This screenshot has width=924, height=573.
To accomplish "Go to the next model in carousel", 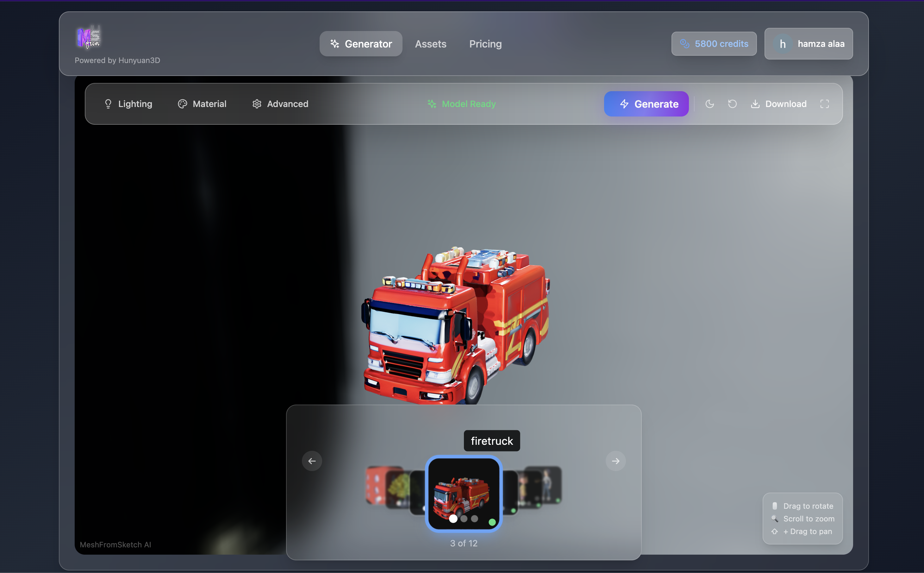I will [615, 461].
